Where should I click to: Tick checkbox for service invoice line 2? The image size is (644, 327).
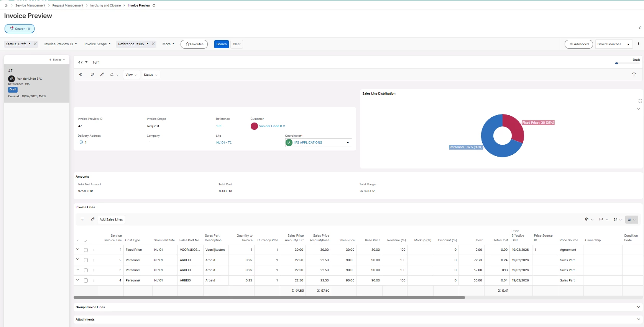pos(86,260)
